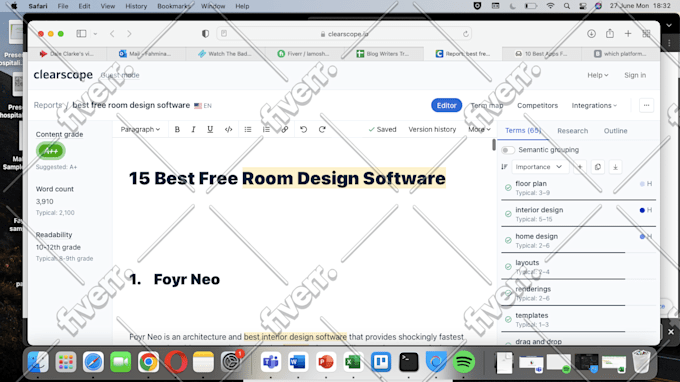
Task: Click the Safari address bar showing clearscope.io
Action: (344, 34)
